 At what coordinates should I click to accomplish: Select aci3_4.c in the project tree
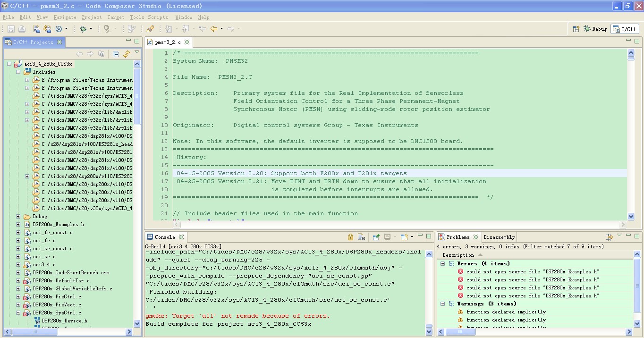(44, 264)
